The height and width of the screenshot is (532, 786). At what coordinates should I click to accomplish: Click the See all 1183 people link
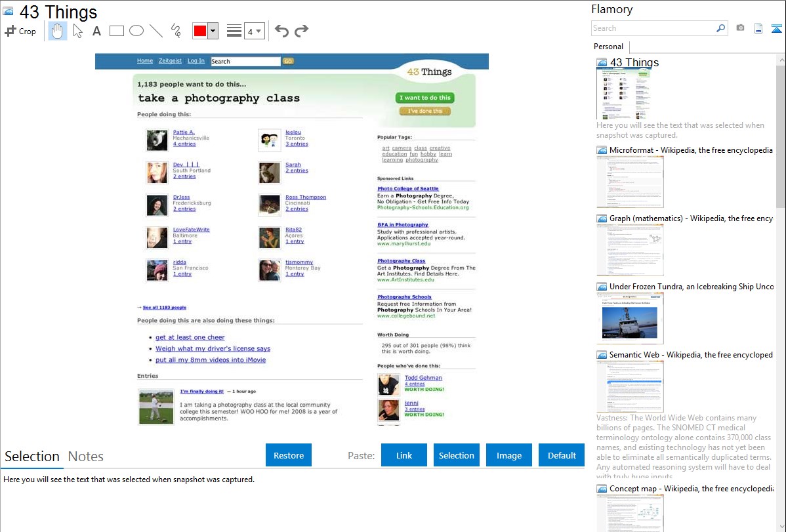[x=165, y=308]
